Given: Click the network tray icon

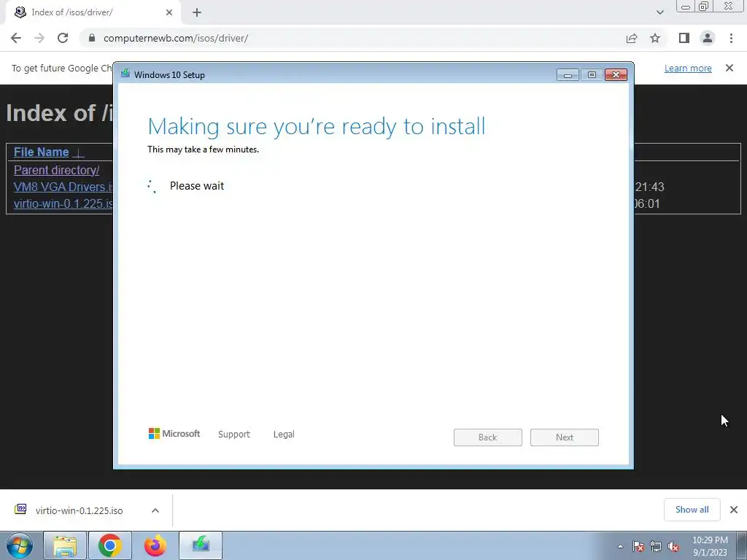Looking at the screenshot, I should pyautogui.click(x=656, y=546).
